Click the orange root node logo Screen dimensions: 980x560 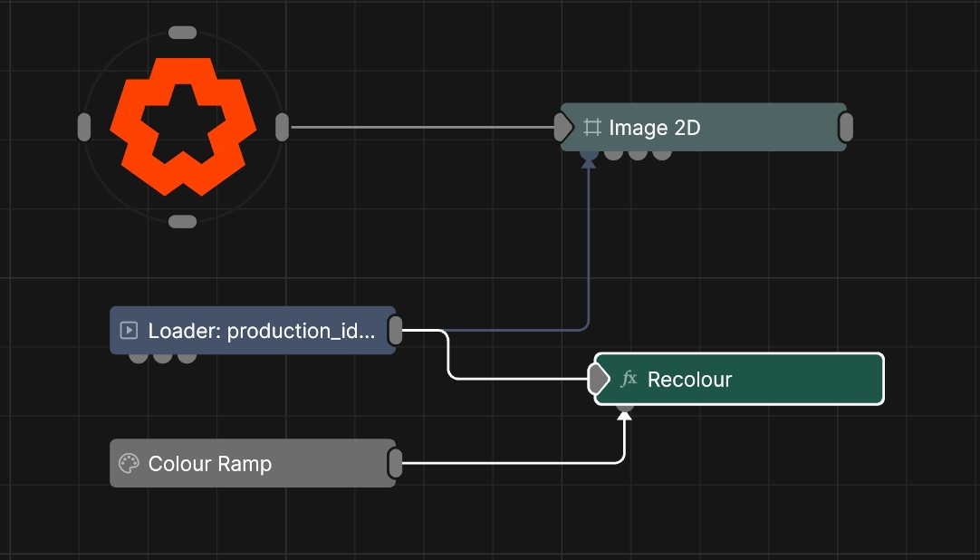(x=183, y=127)
